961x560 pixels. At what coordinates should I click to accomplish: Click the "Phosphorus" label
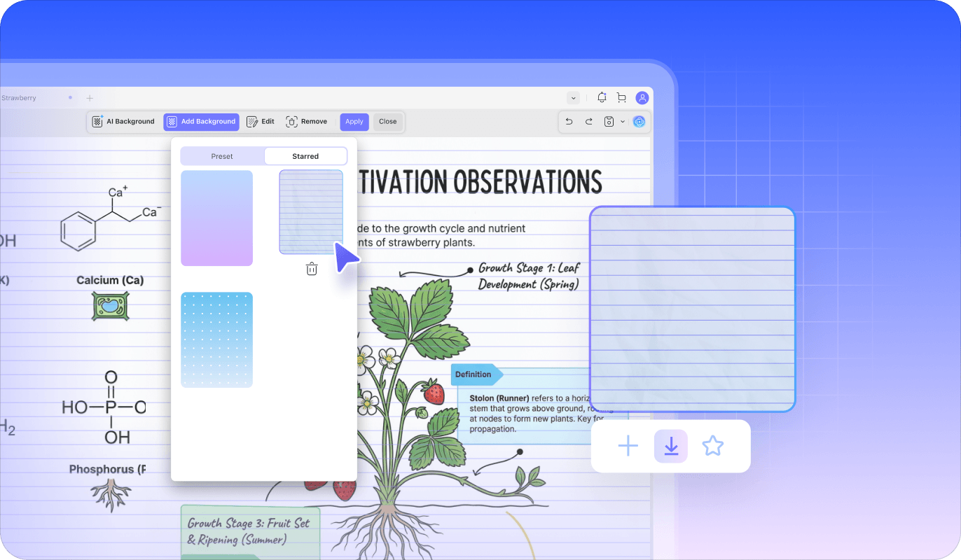tap(107, 469)
